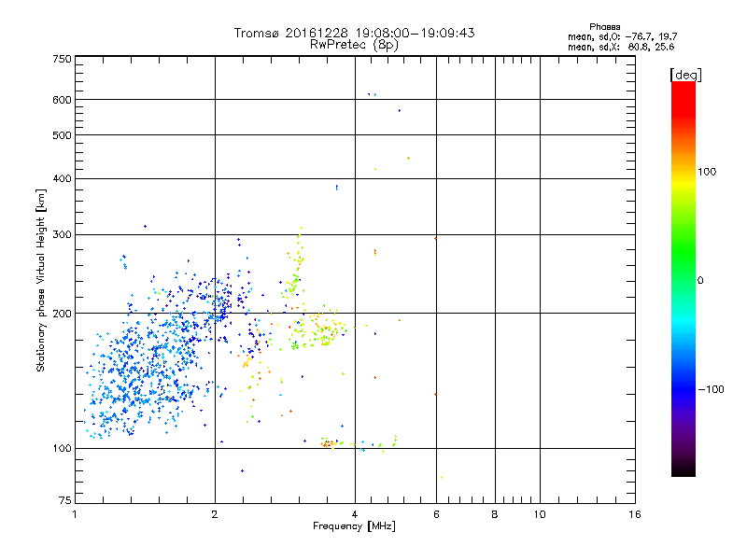This screenshot has width=747, height=560.
Task: Click the yellow point near 6 MHz below 100 km
Action: click(x=442, y=477)
